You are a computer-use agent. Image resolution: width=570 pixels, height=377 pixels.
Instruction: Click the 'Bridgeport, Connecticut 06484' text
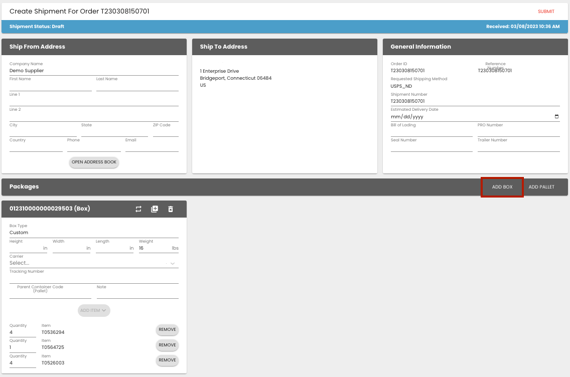click(236, 78)
